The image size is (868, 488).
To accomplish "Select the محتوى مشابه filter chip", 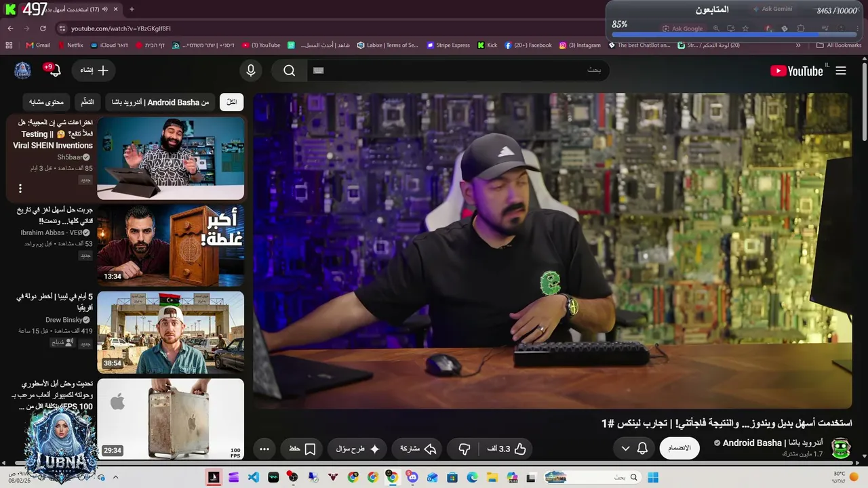I will pos(46,102).
